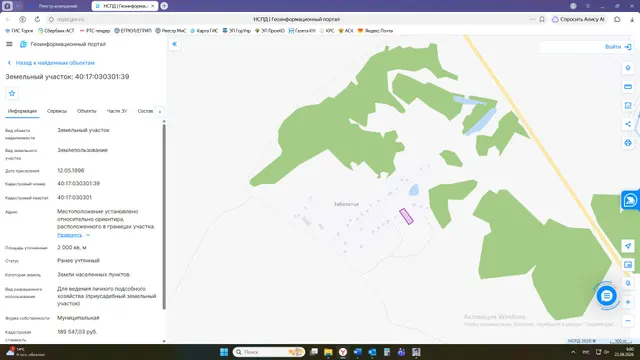
Task: Expand address with Развернуть link
Action: click(x=73, y=235)
